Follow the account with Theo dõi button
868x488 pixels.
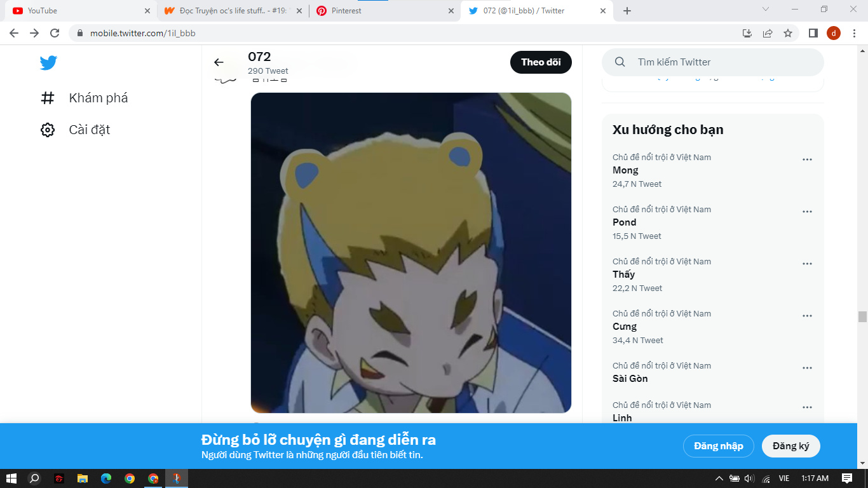coord(541,62)
